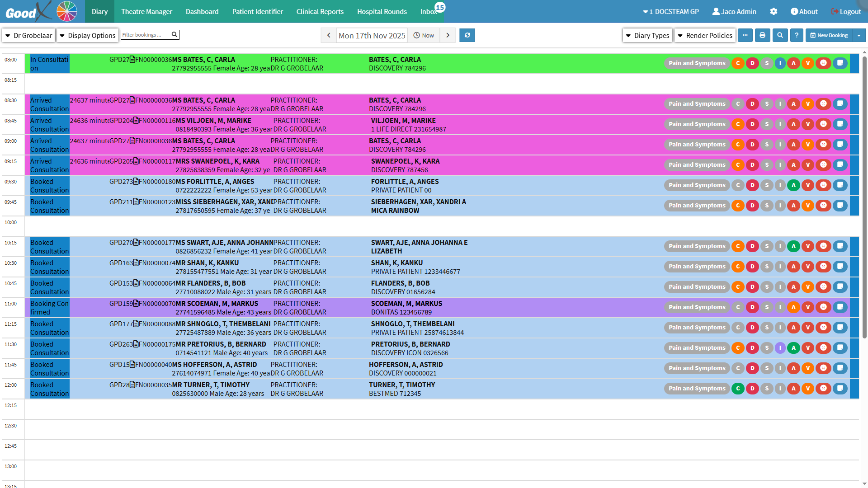Click the magnifier search button in the toolbar

(780, 35)
